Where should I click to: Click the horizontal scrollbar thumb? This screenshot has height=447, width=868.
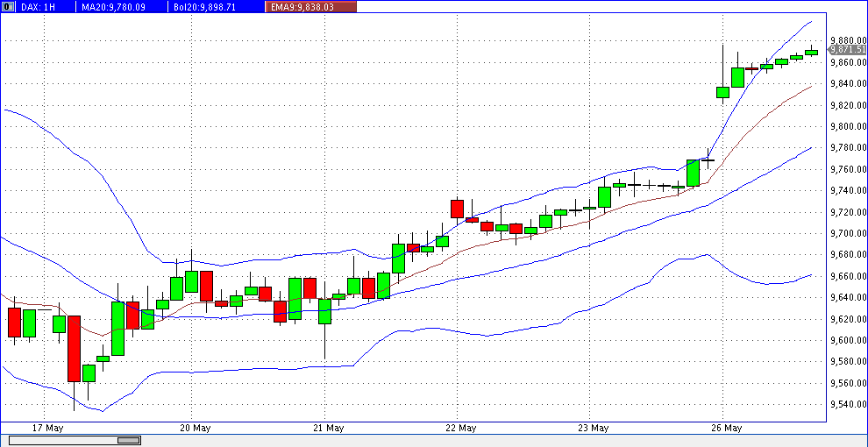click(75, 440)
